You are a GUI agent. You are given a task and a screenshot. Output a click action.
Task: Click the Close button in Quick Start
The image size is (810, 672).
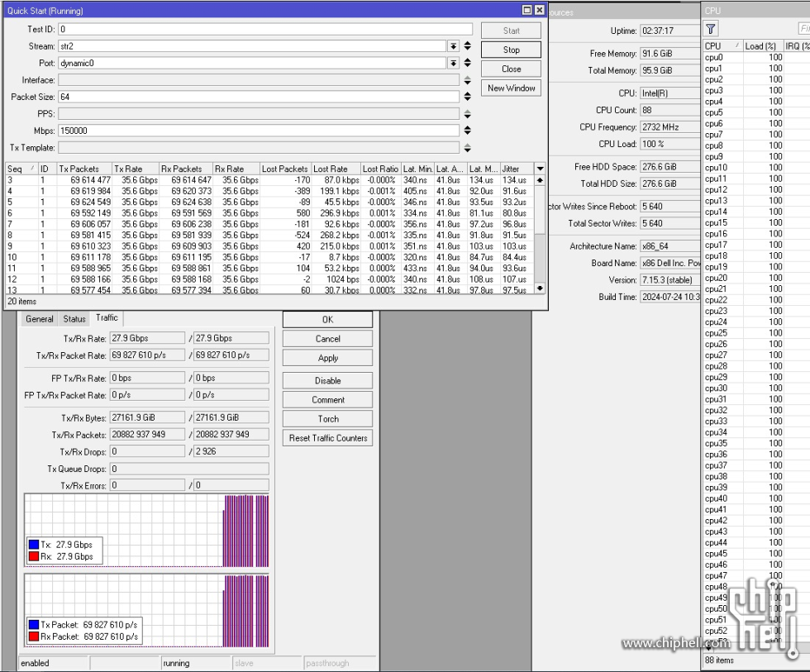[x=511, y=69]
